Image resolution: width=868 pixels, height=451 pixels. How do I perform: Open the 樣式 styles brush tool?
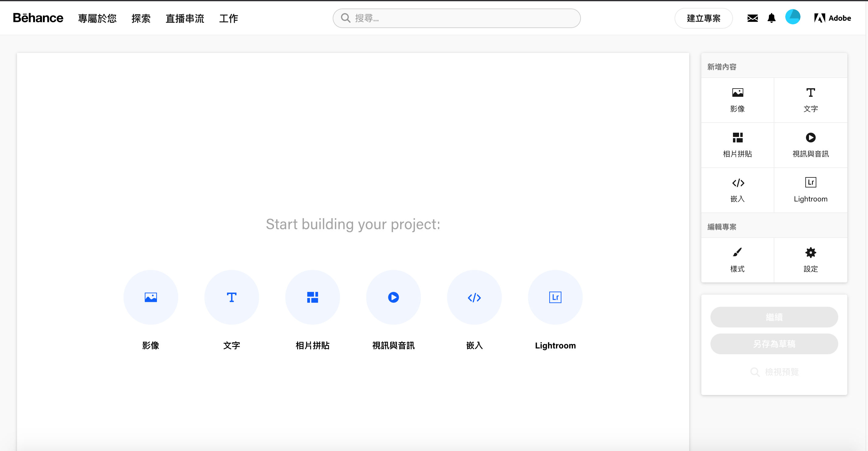tap(737, 260)
